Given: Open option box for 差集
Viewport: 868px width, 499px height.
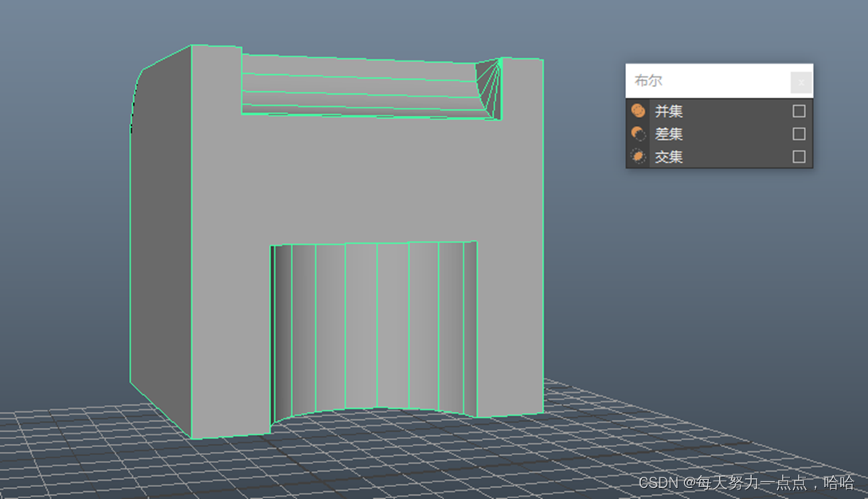Looking at the screenshot, I should pyautogui.click(x=799, y=134).
